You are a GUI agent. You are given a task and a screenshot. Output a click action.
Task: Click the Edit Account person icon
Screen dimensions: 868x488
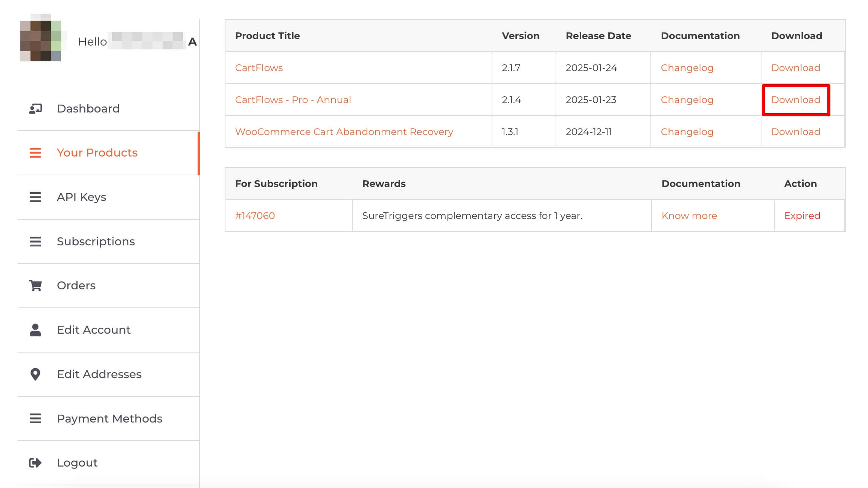point(35,330)
